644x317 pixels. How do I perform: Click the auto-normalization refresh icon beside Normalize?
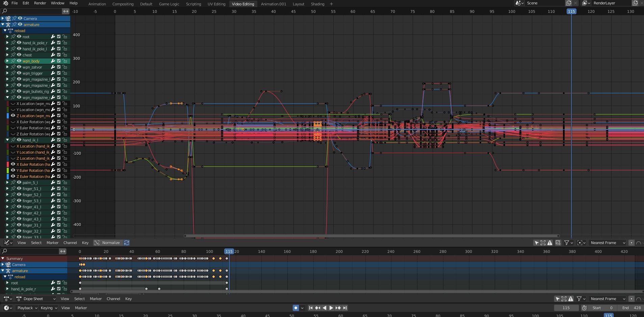[x=127, y=243]
